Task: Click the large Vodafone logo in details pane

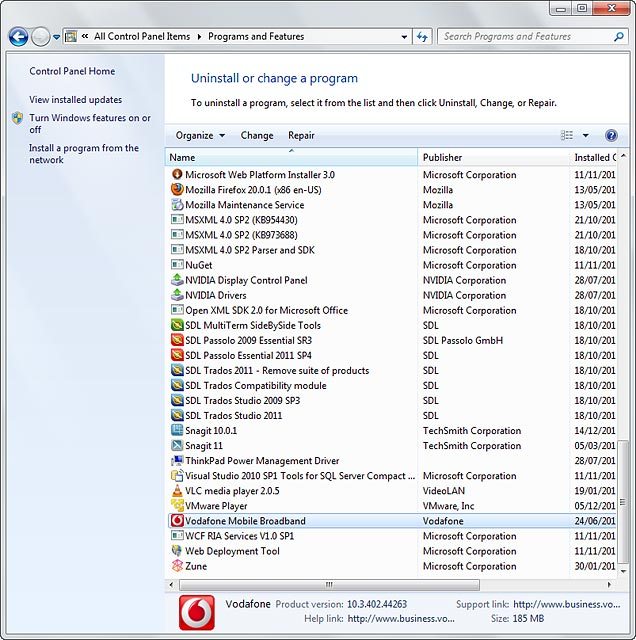Action: coord(196,612)
